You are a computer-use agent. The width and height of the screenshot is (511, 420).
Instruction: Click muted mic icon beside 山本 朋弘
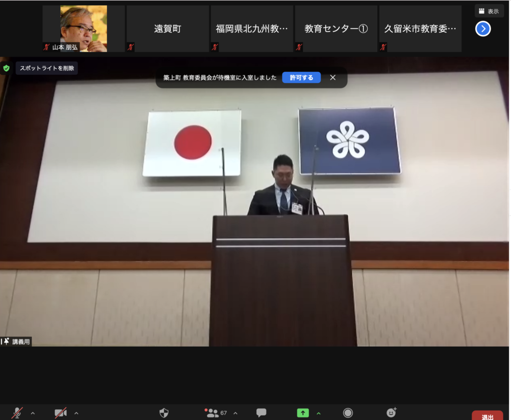pos(46,47)
